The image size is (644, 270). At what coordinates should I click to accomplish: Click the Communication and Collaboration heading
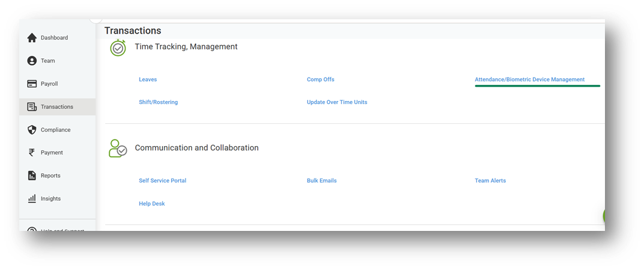(x=196, y=147)
